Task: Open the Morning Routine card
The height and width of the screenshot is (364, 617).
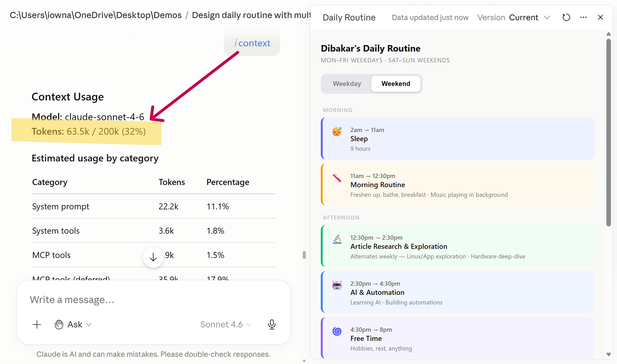Action: coord(457,185)
